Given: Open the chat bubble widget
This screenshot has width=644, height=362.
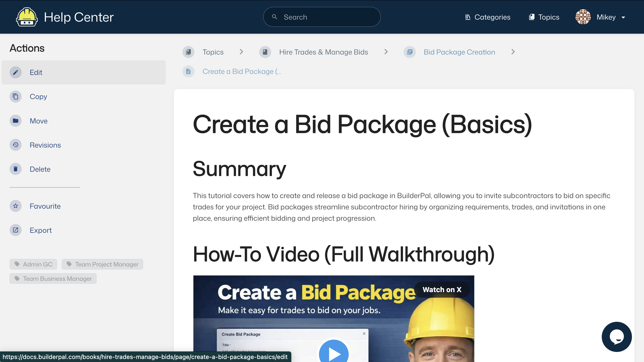Looking at the screenshot, I should coord(616,337).
